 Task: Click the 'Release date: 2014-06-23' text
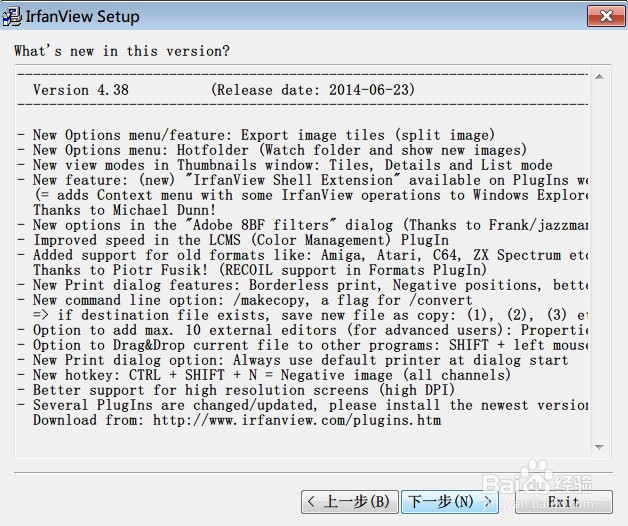pos(313,90)
